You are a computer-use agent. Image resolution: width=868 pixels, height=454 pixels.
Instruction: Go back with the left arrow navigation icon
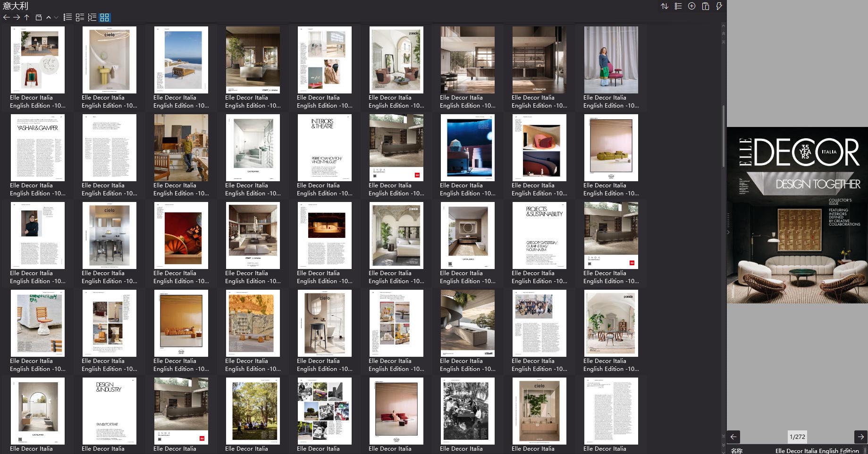pos(6,17)
